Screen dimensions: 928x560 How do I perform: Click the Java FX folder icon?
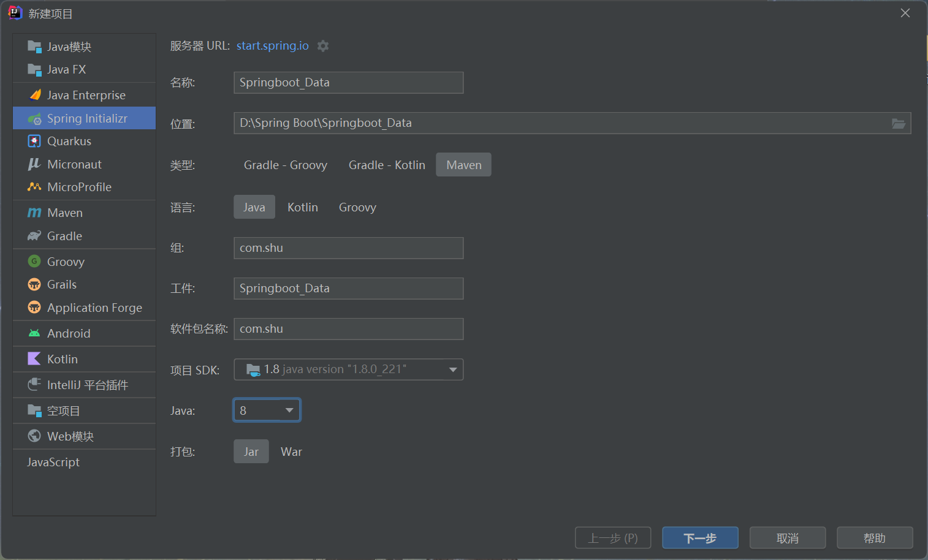point(34,69)
